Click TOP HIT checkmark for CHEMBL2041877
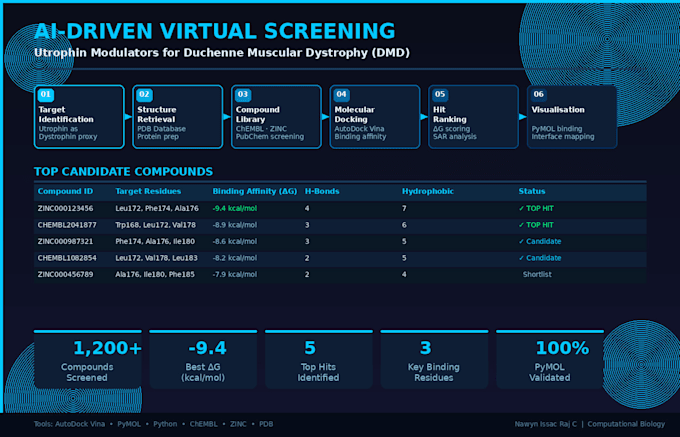This screenshot has width=680, height=437. [x=521, y=225]
